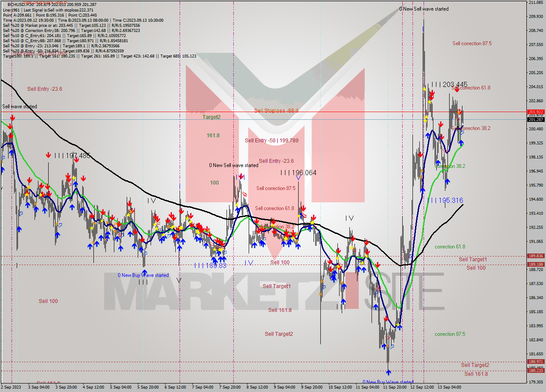Screen dimensions: 546x392
Task: Click the red 201.922 price marker
Action: click(536, 112)
